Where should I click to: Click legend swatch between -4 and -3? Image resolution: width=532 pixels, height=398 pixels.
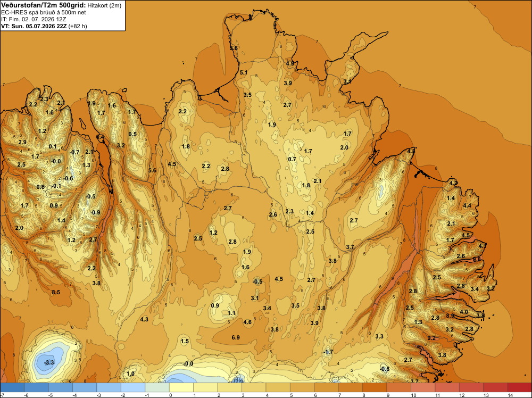[85, 387]
